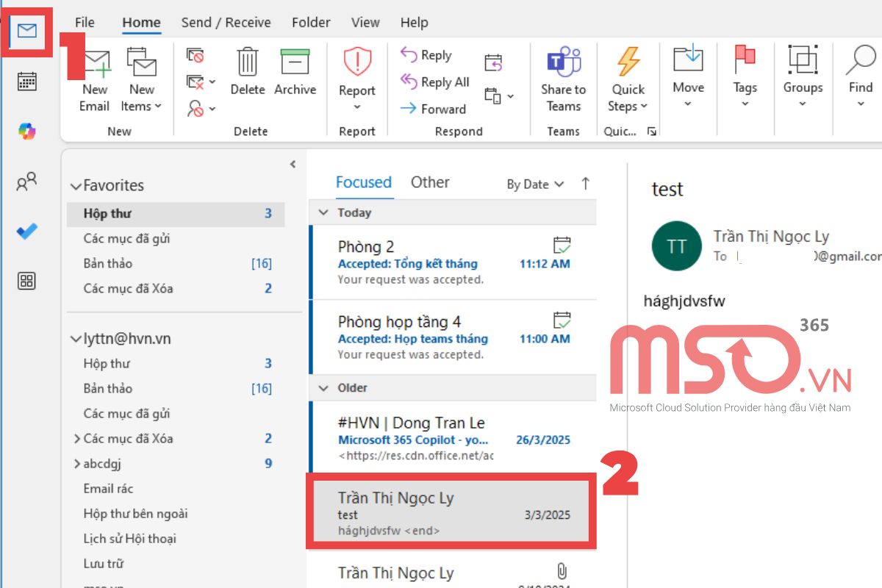Delete the selected message
This screenshot has width=882, height=588.
248,71
